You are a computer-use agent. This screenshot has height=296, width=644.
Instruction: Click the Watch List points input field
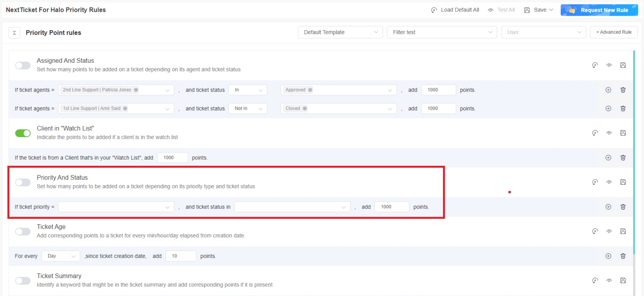pos(173,158)
